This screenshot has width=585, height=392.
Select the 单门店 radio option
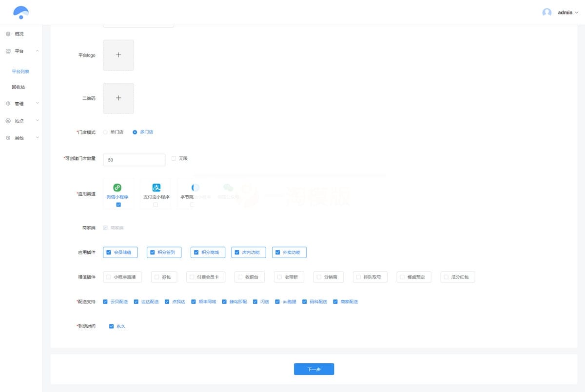click(x=106, y=132)
